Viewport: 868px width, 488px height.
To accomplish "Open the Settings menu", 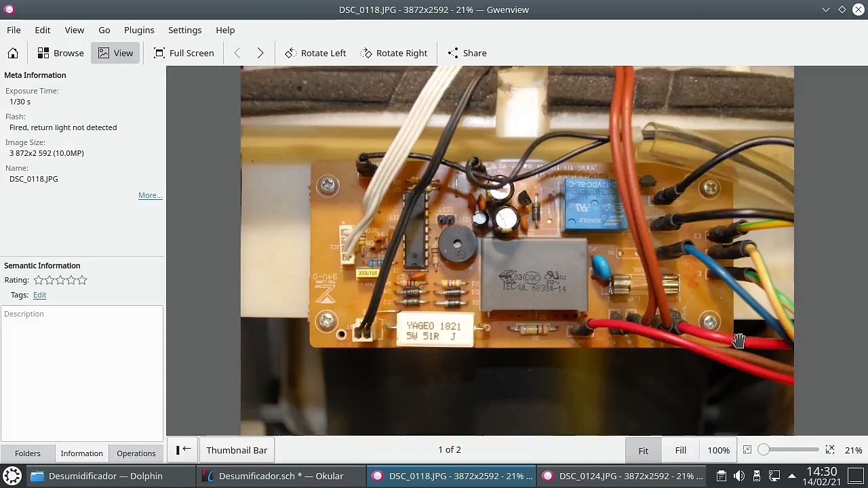I will (185, 30).
